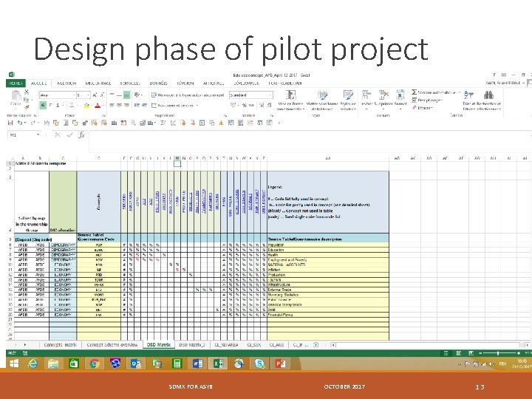The width and height of the screenshot is (532, 399).
Task: Click the percent style icon
Action: [x=245, y=106]
